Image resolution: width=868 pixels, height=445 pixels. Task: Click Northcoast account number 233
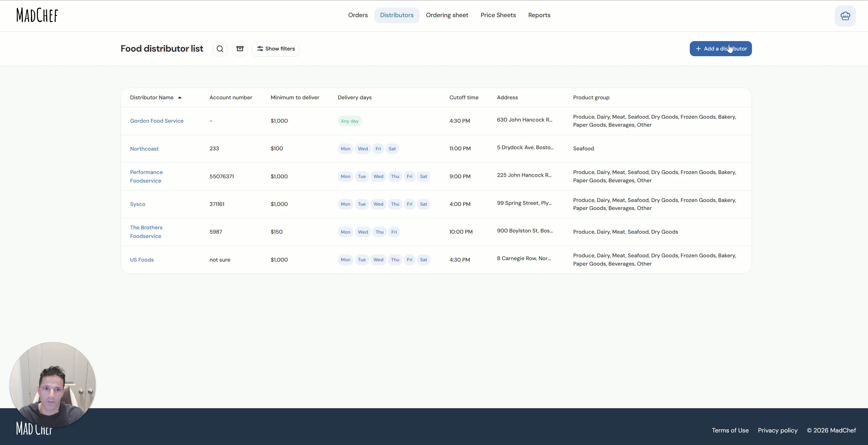tap(214, 149)
